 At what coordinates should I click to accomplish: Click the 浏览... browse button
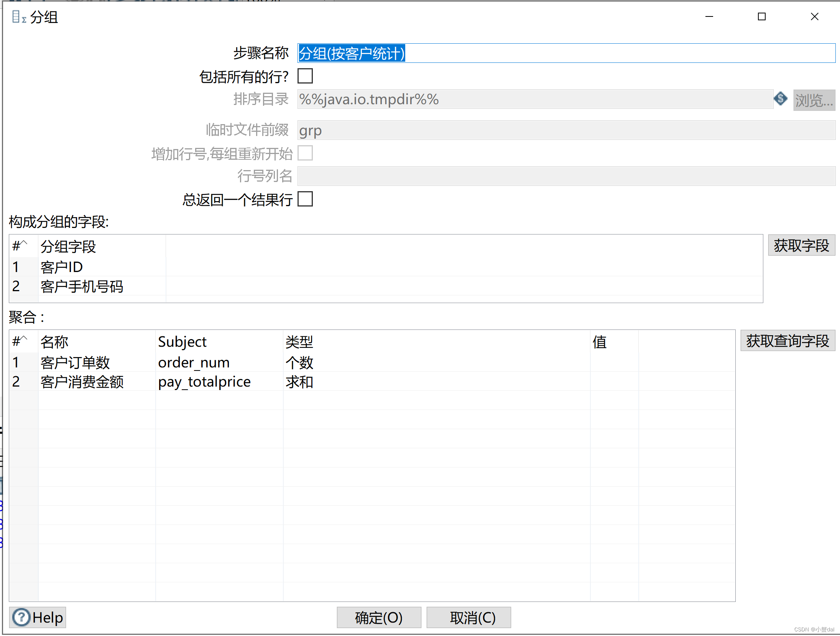click(814, 100)
